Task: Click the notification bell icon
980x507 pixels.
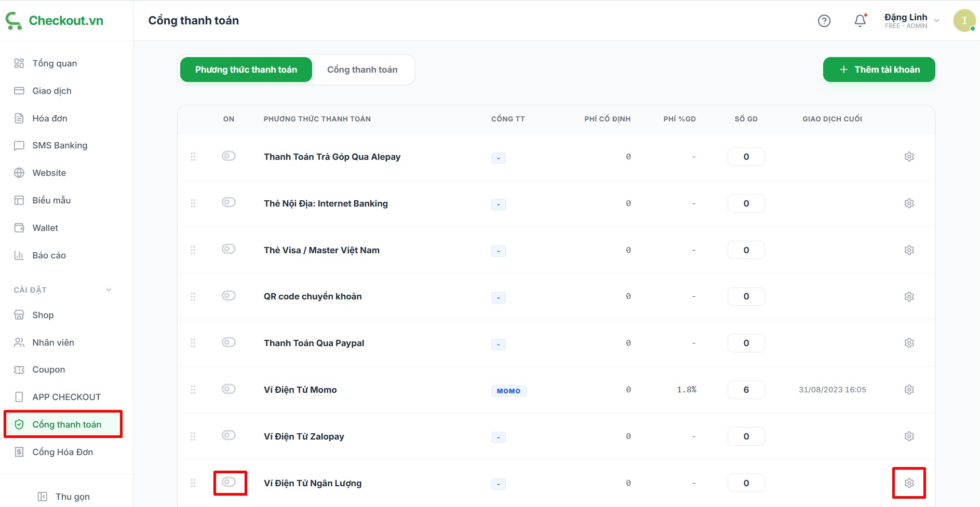Action: pyautogui.click(x=860, y=21)
